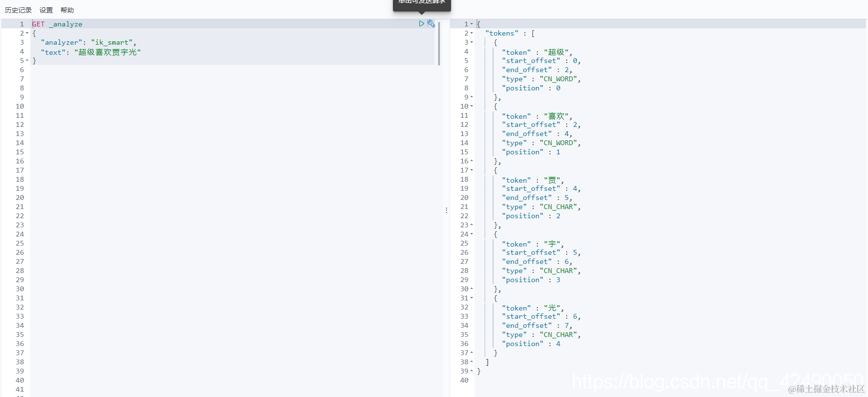Fold the 贾 token object at output line 17
Screen dimensions: 868x397
(x=472, y=170)
